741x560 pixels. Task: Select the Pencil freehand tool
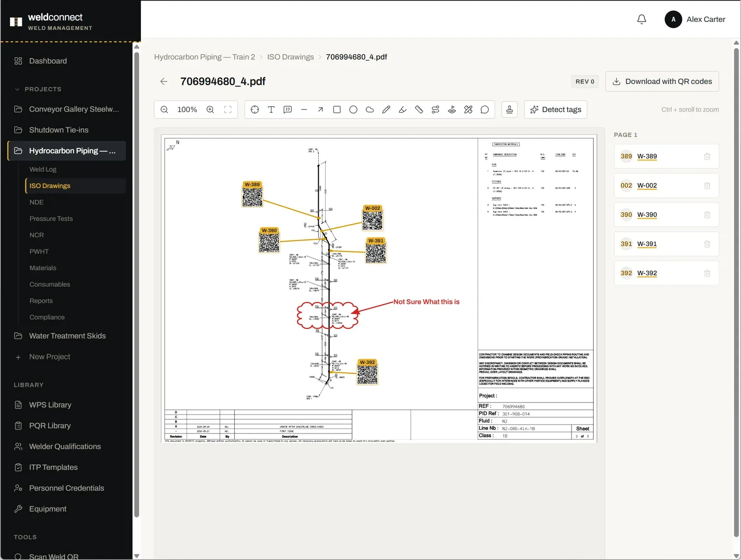point(386,110)
